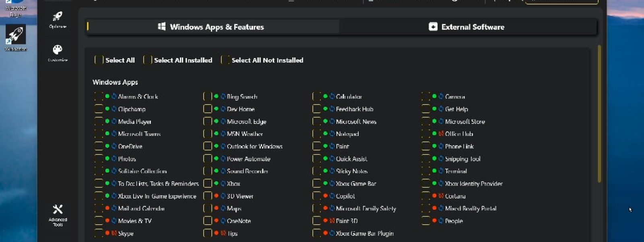Viewport: 644px width, 242px height.
Task: Tick the Get Help checkbox
Action: click(x=426, y=109)
